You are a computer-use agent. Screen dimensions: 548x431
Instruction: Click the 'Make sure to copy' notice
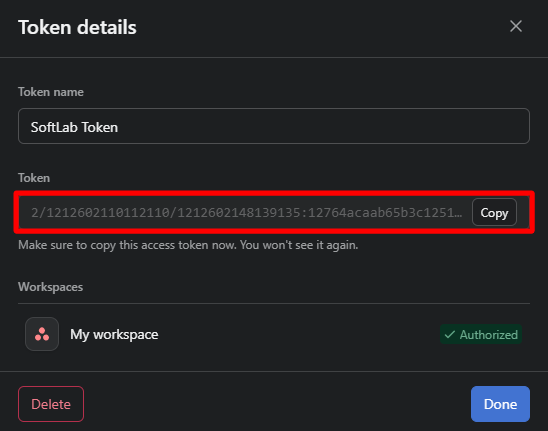pyautogui.click(x=188, y=245)
